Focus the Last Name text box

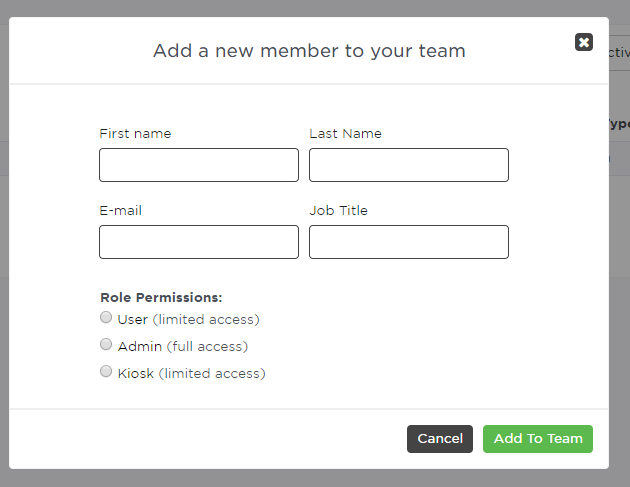(x=409, y=165)
